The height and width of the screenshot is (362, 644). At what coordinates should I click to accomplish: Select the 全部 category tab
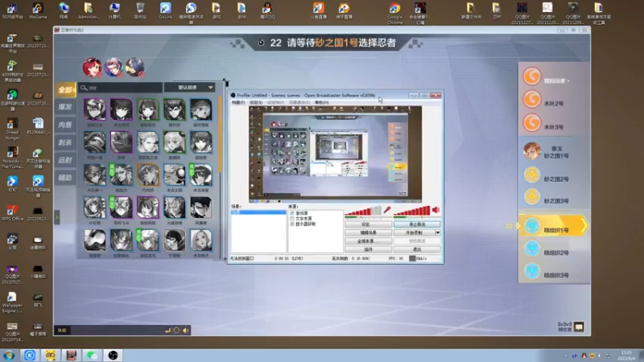click(x=65, y=90)
